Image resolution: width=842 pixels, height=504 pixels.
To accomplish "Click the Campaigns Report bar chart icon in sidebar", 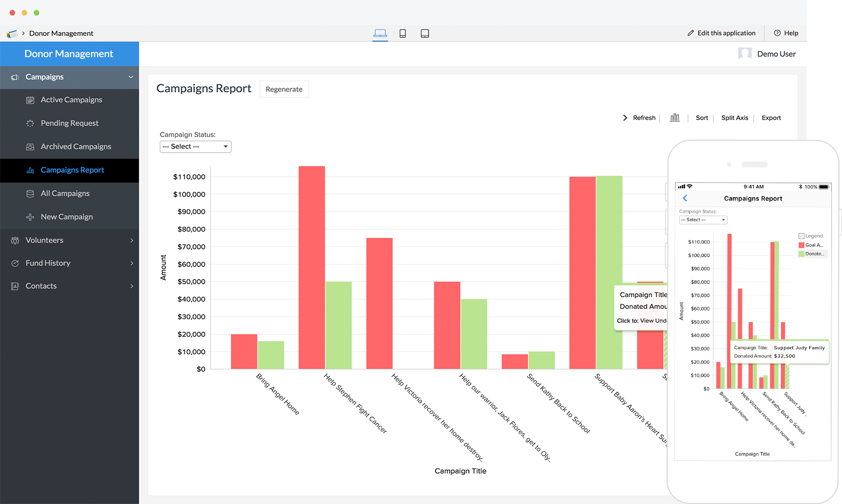I will pos(30,170).
